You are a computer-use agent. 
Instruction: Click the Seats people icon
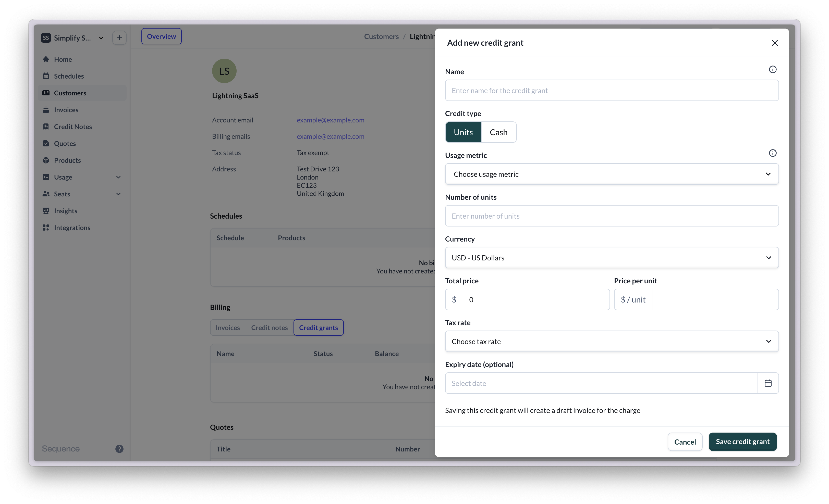[46, 194]
